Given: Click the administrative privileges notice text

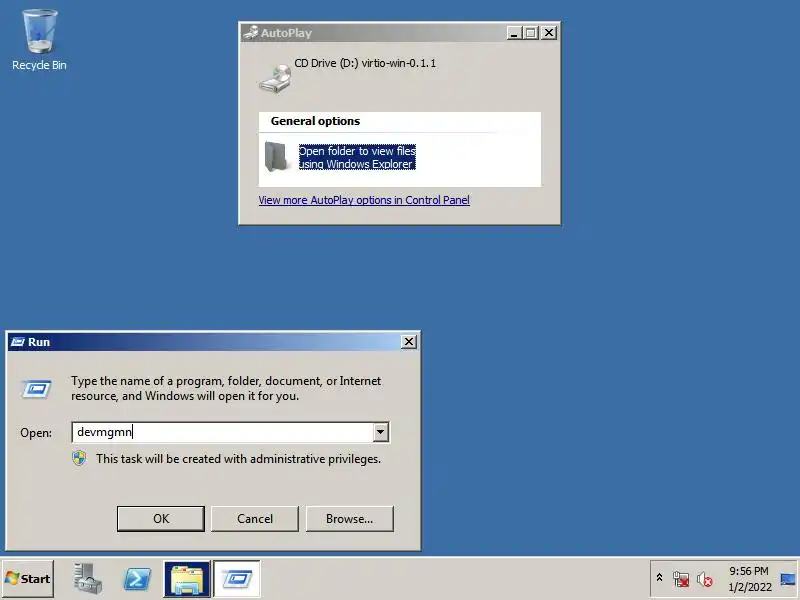Looking at the screenshot, I should pos(238,459).
